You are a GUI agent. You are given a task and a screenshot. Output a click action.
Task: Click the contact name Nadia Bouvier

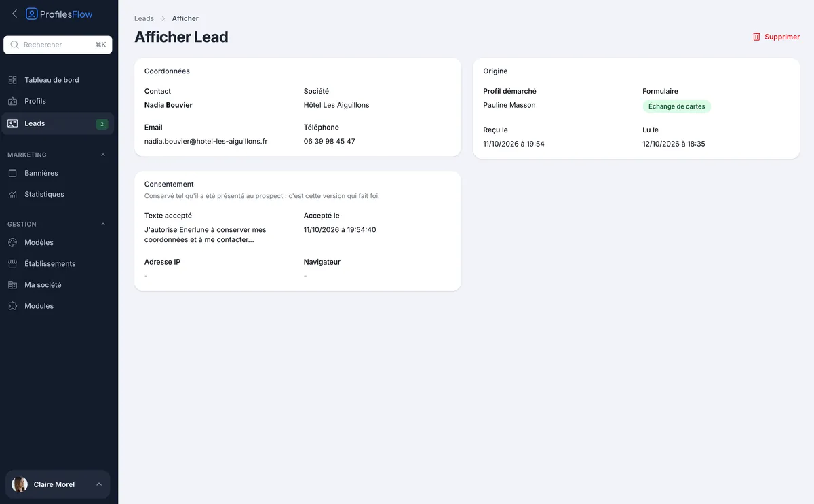click(x=168, y=105)
